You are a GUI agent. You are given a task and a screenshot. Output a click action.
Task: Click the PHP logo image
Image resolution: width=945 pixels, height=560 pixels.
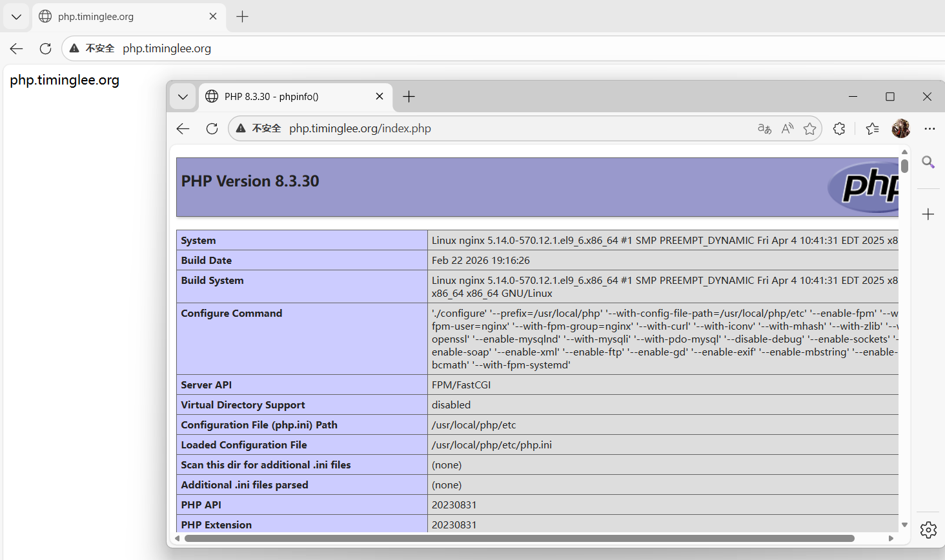[x=863, y=187]
